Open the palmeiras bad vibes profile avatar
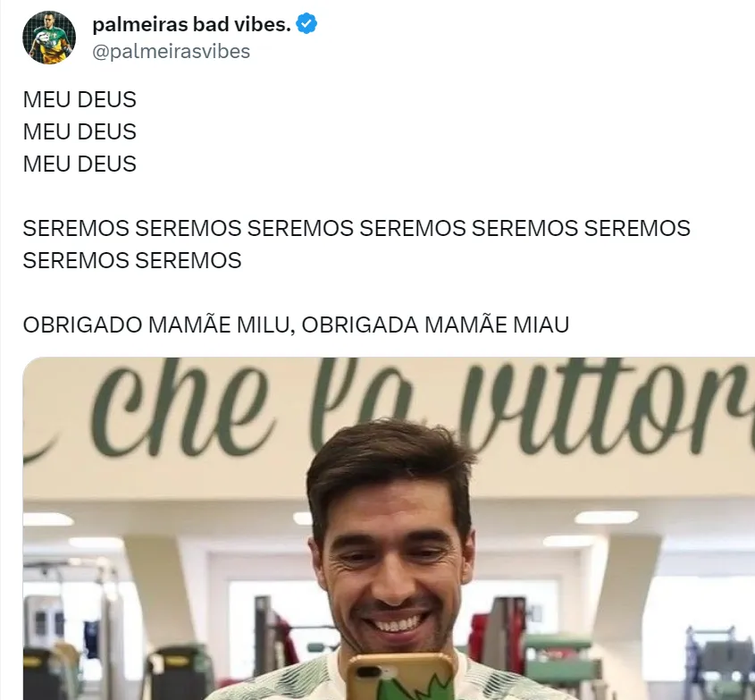 (49, 38)
